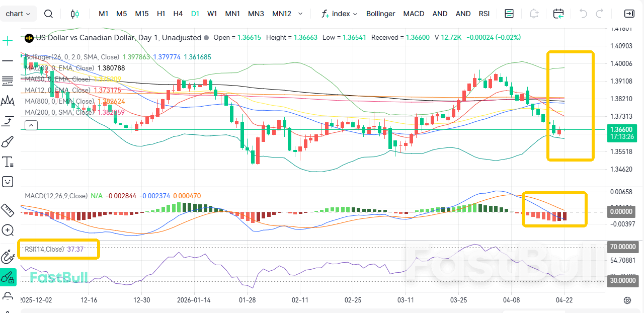
Task: Open the economic calendar
Action: 558,14
